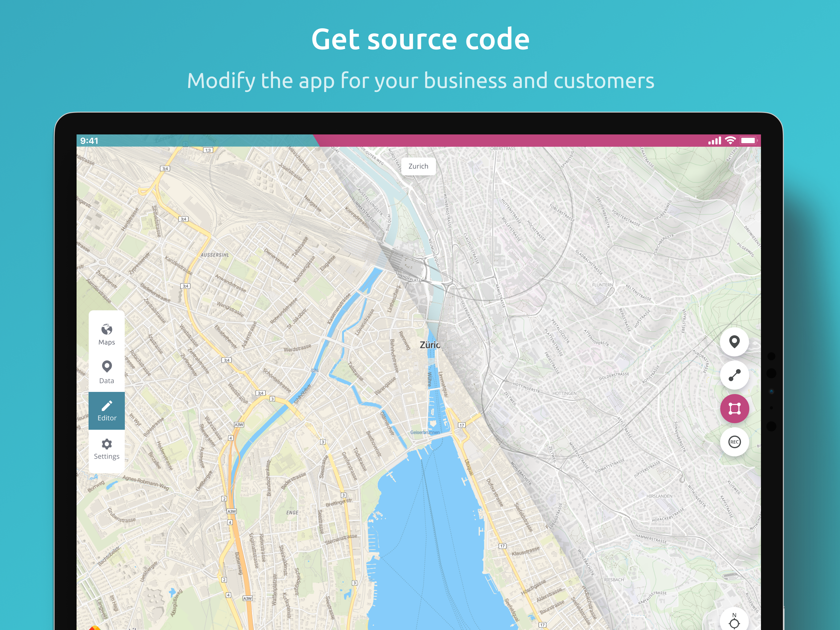Click the Zurich label tooltip

tap(418, 166)
